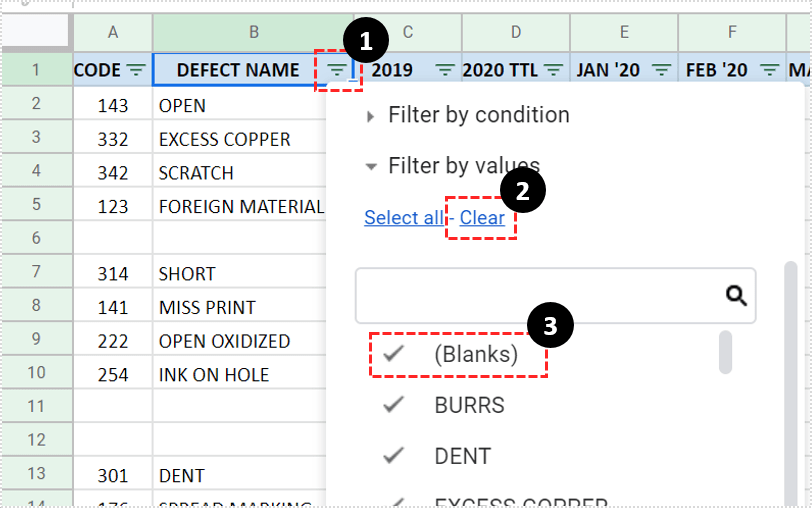This screenshot has width=812, height=508.
Task: Select column A header
Action: click(x=113, y=33)
